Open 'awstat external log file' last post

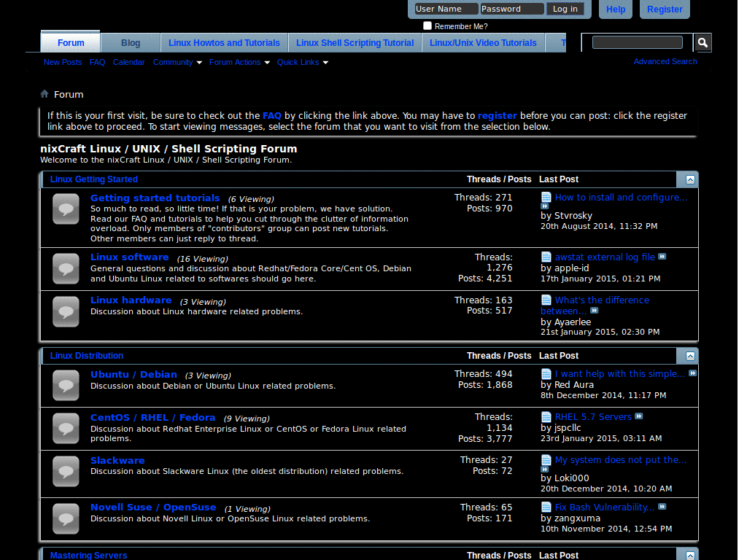[605, 257]
